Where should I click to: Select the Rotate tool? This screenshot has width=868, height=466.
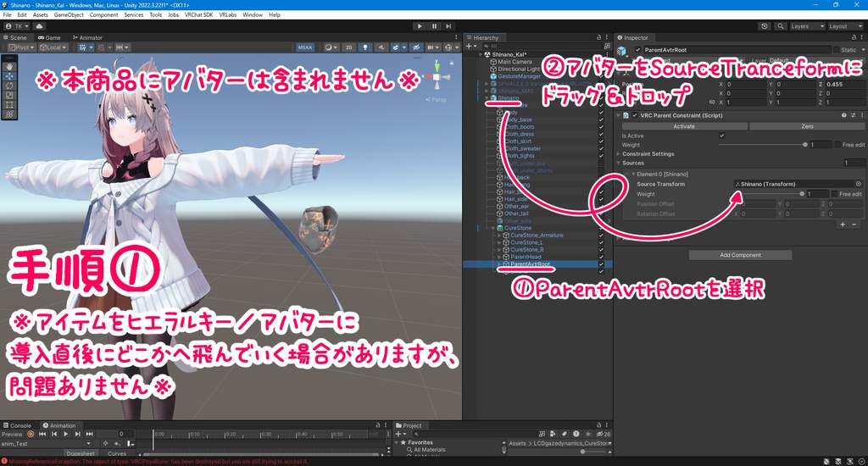(x=9, y=86)
